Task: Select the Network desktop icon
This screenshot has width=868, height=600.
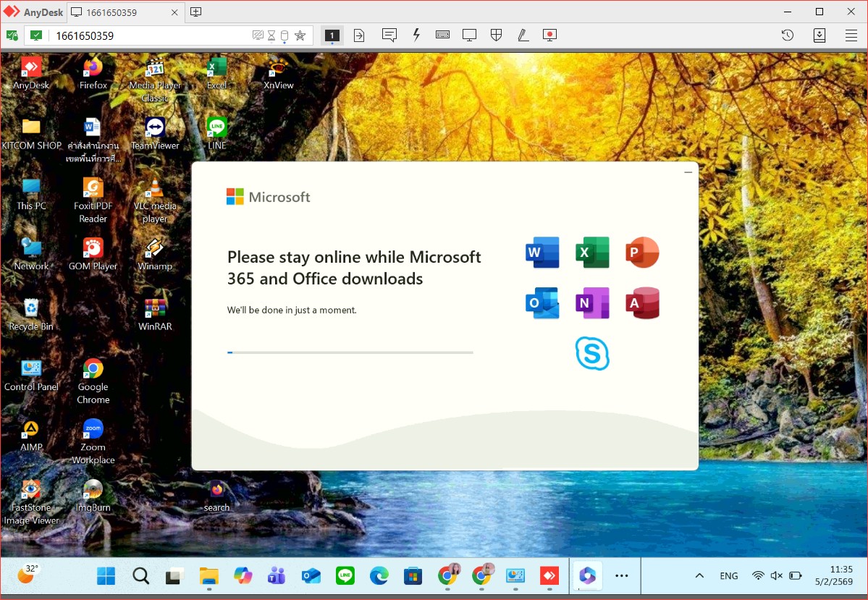Action: (x=31, y=255)
